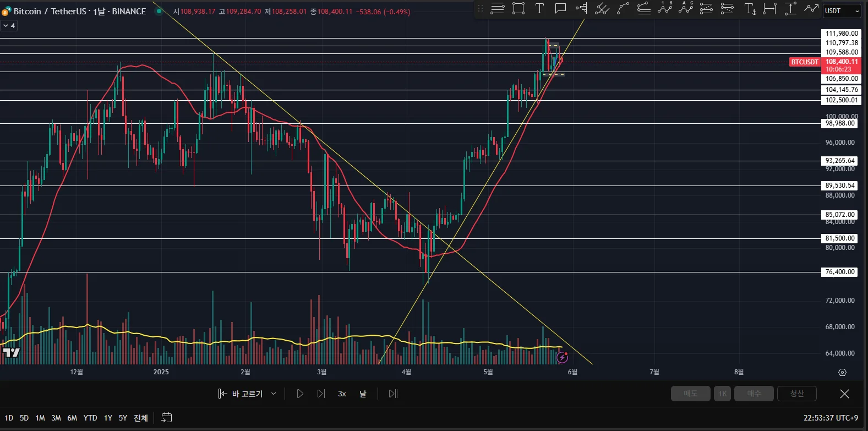Viewport: 868px width, 431px height.
Task: Select the 6M date range
Action: pyautogui.click(x=72, y=418)
